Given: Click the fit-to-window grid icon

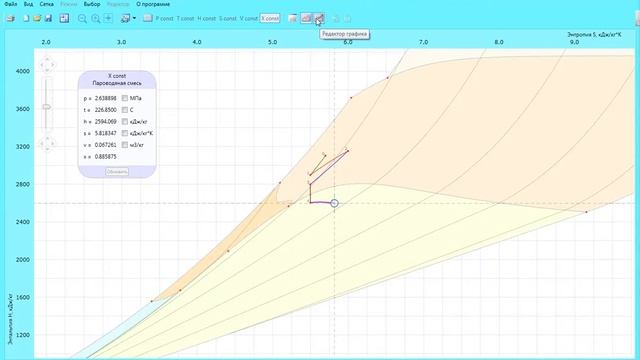Looking at the screenshot, I should (x=64, y=18).
